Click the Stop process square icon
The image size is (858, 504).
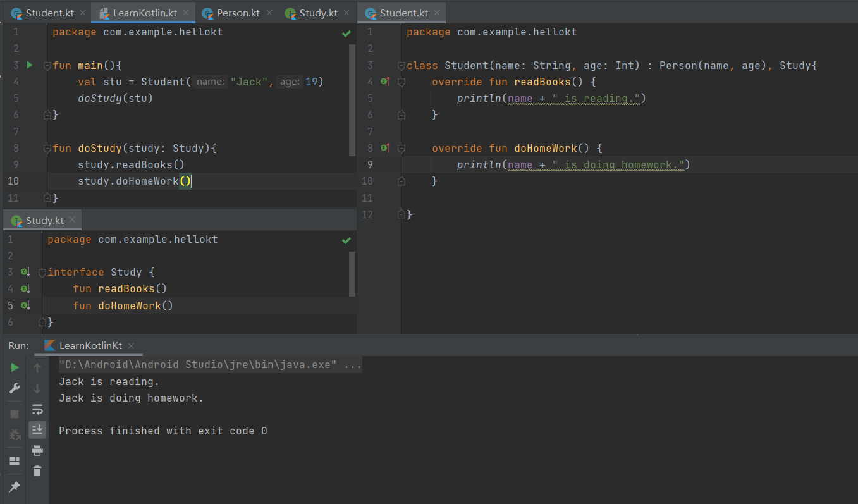pyautogui.click(x=15, y=414)
